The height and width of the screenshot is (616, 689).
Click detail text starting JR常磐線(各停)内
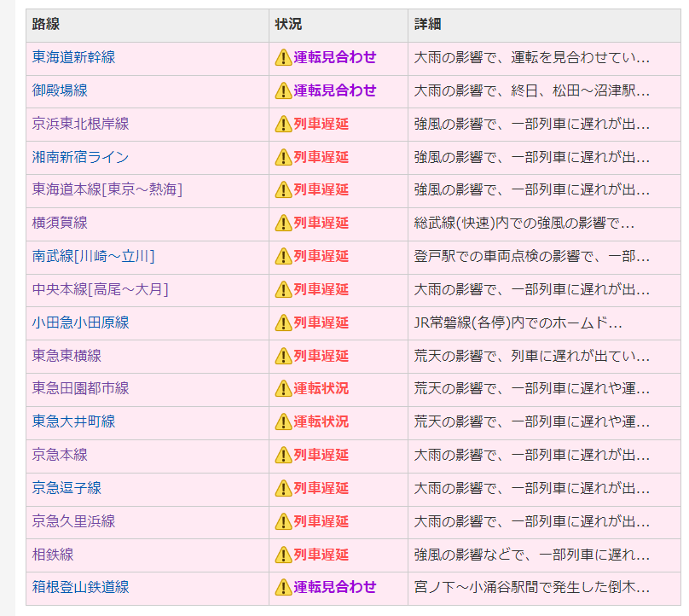click(518, 323)
